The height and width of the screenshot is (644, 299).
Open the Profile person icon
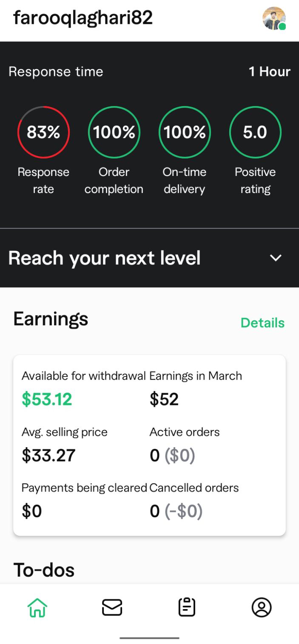pos(262,607)
